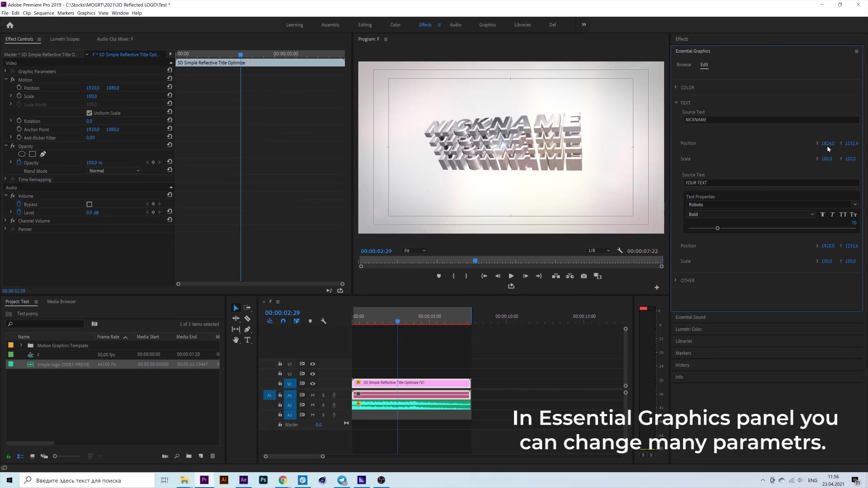This screenshot has width=868, height=488.
Task: Create ellipse mask under Opacity
Action: coord(22,155)
